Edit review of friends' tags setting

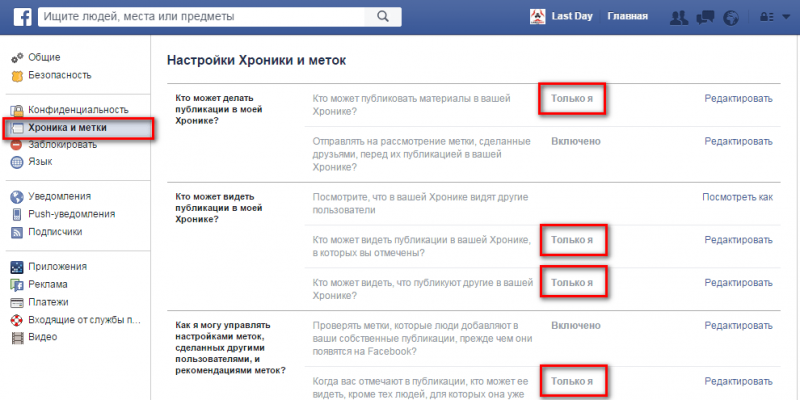(x=738, y=141)
